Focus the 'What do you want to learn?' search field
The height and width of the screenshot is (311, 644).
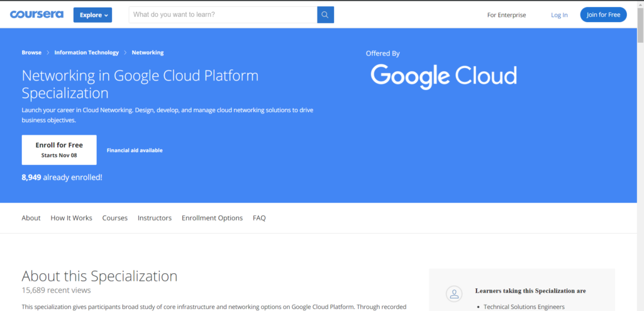(x=223, y=15)
